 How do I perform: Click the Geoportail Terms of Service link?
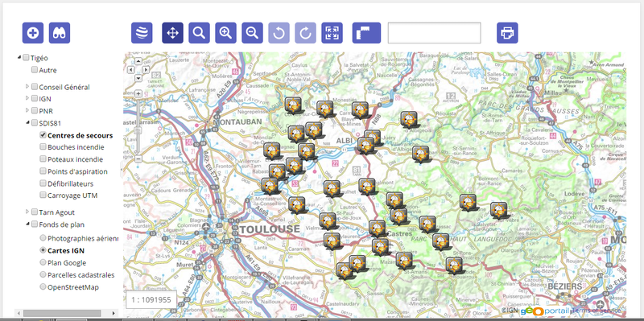(597, 311)
